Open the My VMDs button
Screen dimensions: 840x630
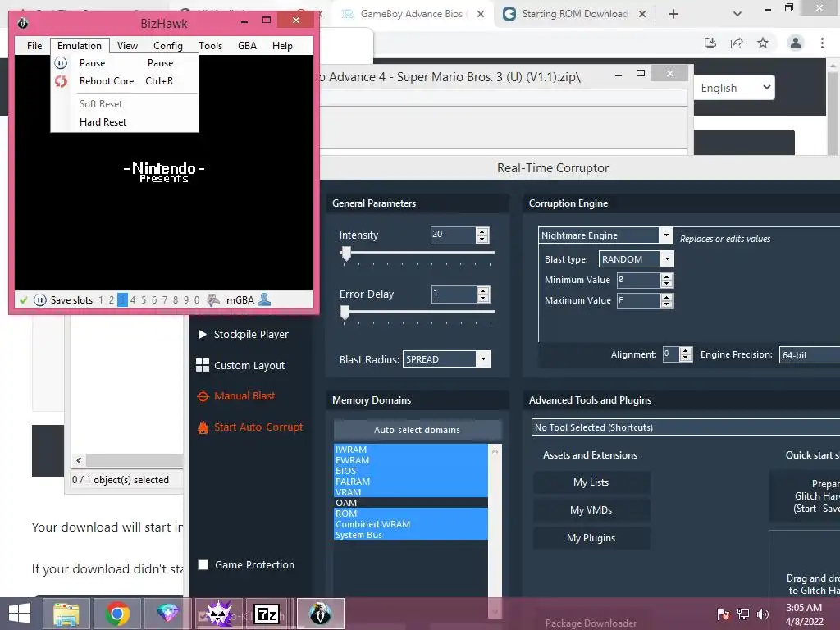[591, 510]
